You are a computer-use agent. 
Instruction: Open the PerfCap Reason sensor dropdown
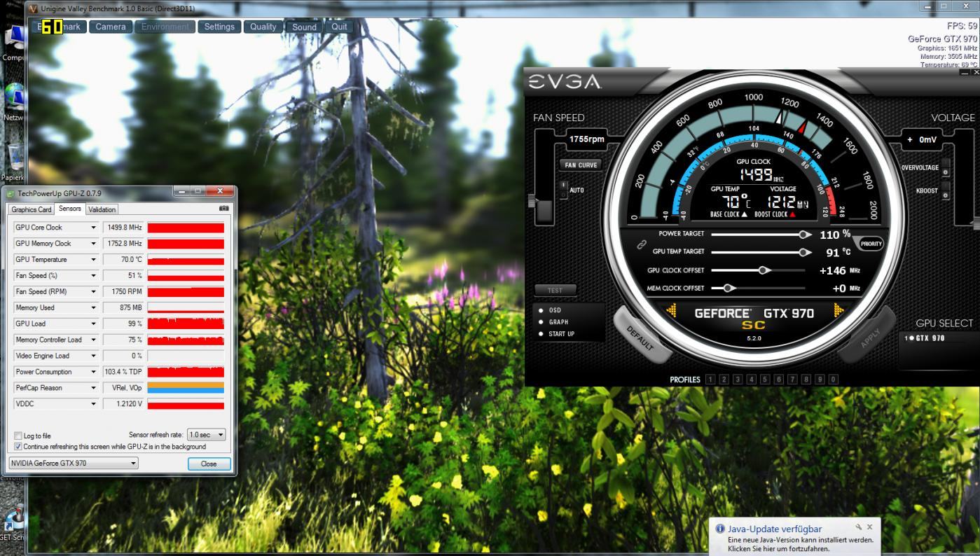coord(93,388)
